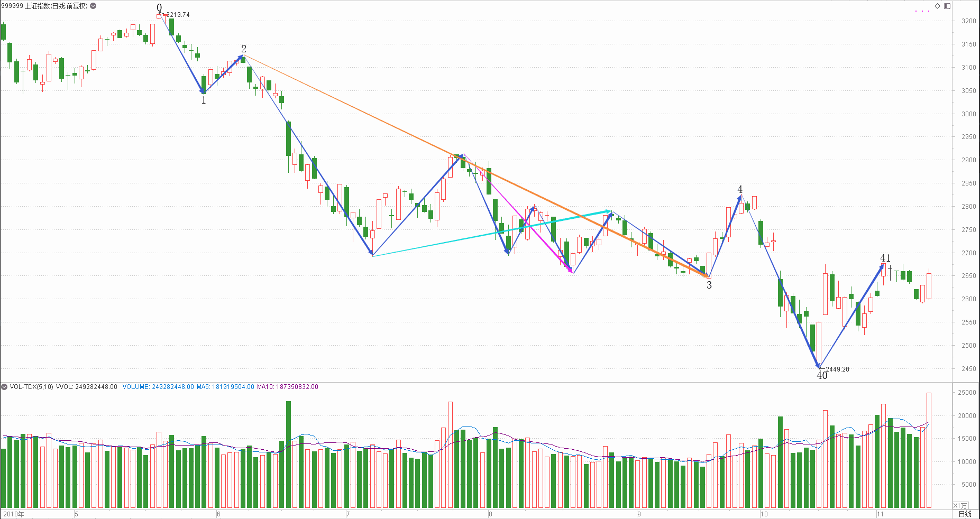Click the month 7 marker on time axis
Image resolution: width=980 pixels, height=519 pixels.
(348, 514)
